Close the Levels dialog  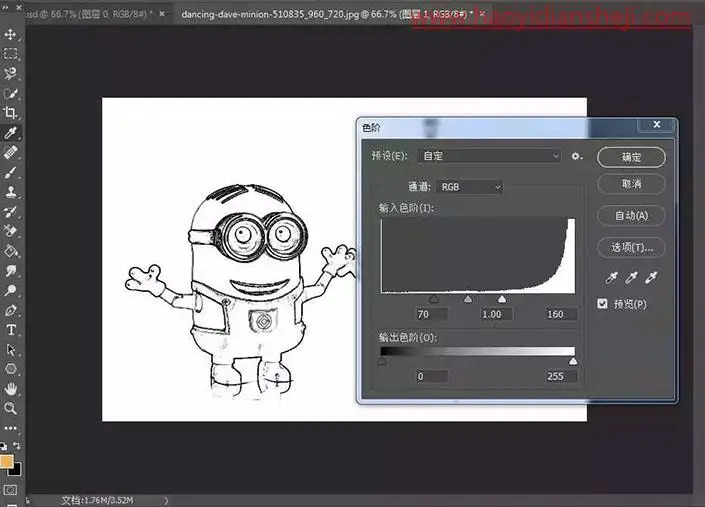tap(657, 125)
